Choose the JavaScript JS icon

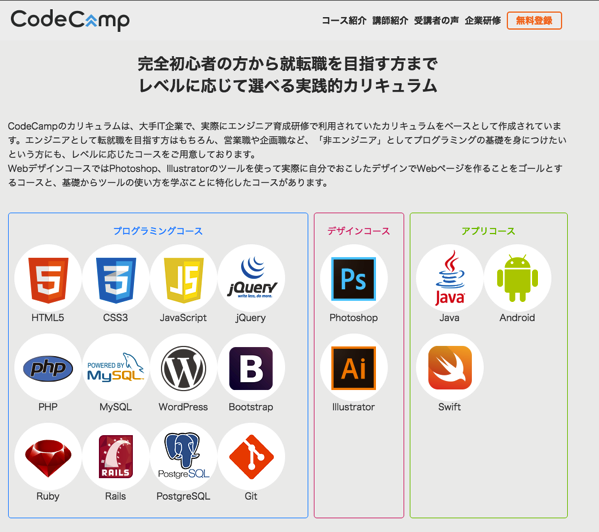(x=184, y=279)
